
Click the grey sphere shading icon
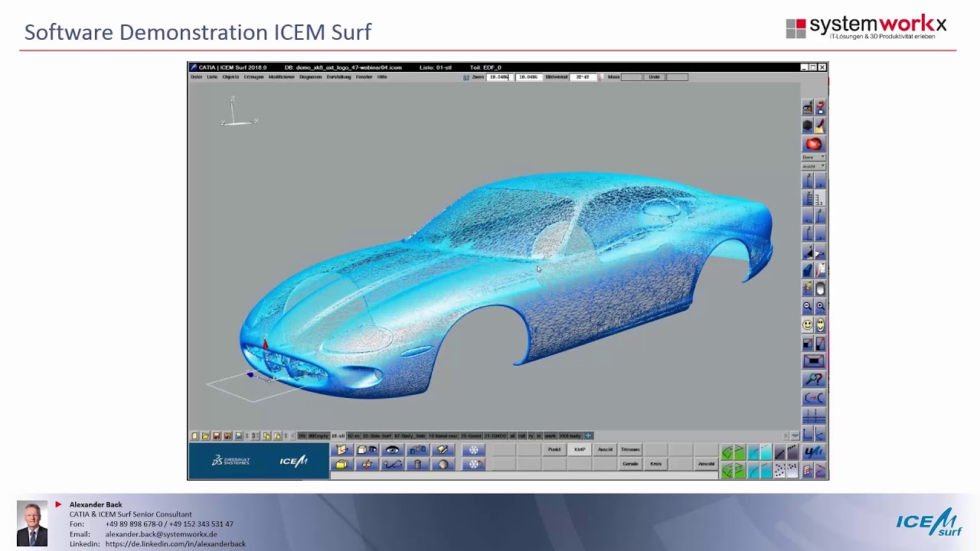[443, 465]
